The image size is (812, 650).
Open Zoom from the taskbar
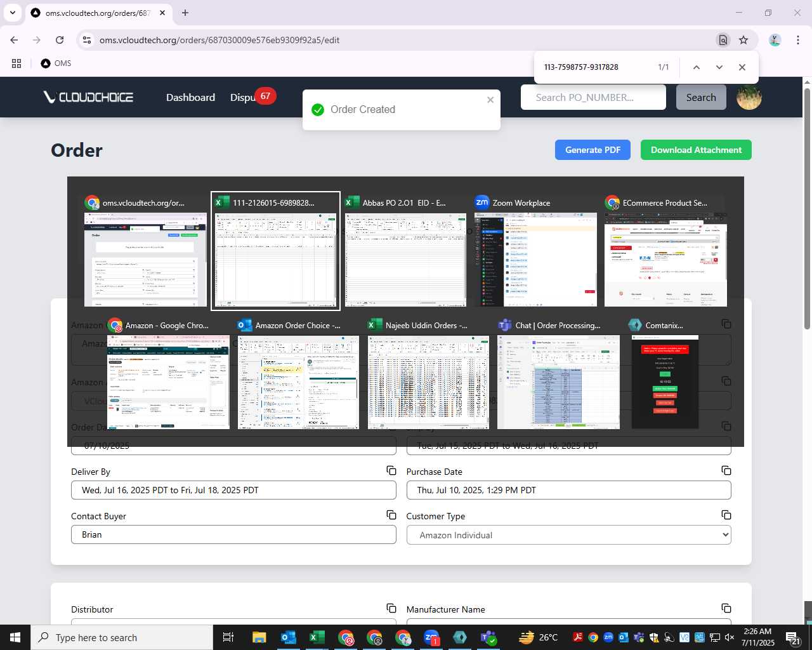[x=431, y=637]
